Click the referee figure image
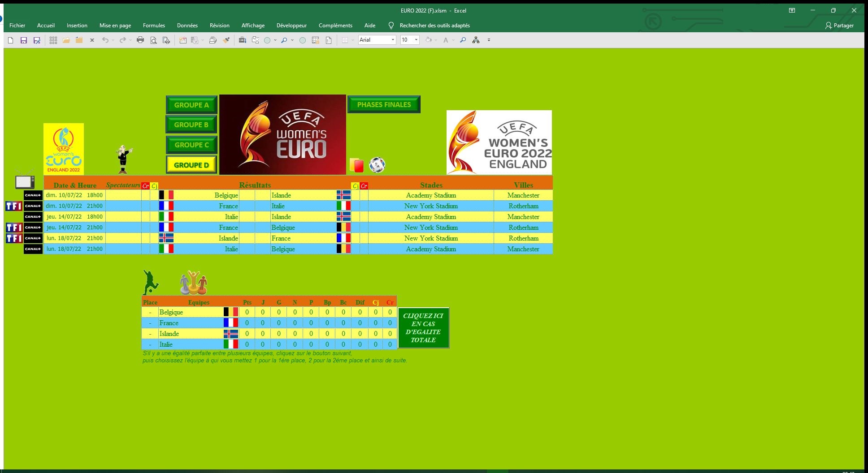The height and width of the screenshot is (473, 868). click(x=123, y=159)
